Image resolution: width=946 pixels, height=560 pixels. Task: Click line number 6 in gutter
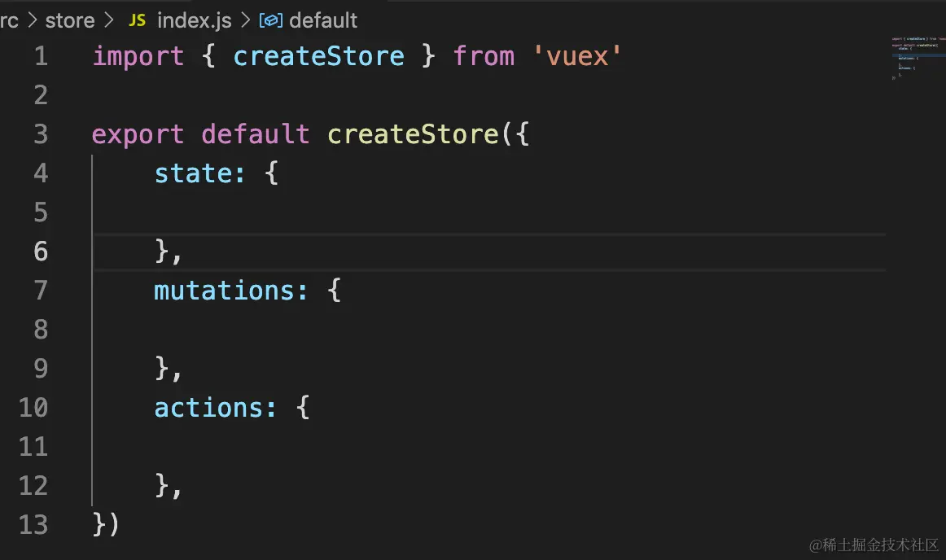pos(40,252)
